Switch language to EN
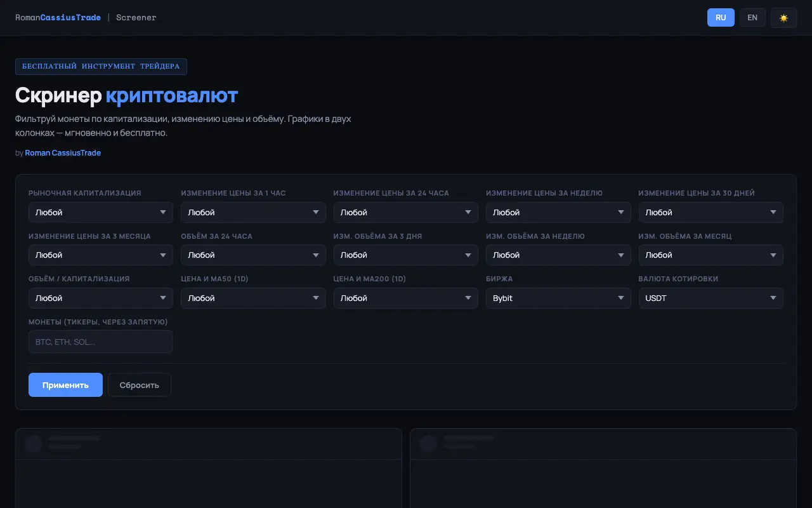Image resolution: width=812 pixels, height=508 pixels. coord(752,18)
